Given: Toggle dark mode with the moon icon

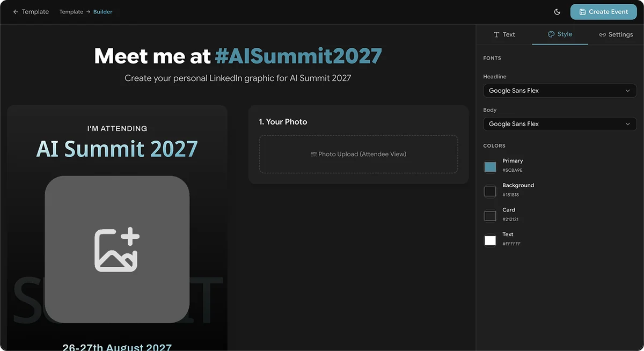Looking at the screenshot, I should click(557, 12).
